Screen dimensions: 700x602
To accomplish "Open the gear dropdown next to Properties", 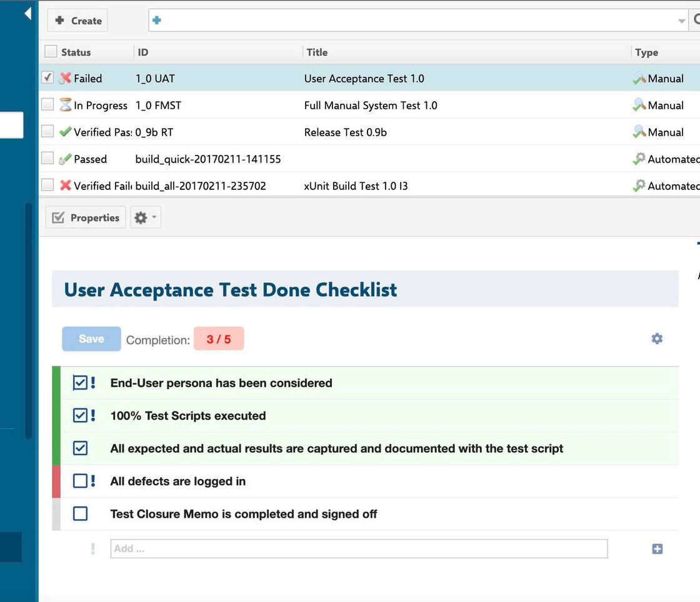I will coord(145,217).
